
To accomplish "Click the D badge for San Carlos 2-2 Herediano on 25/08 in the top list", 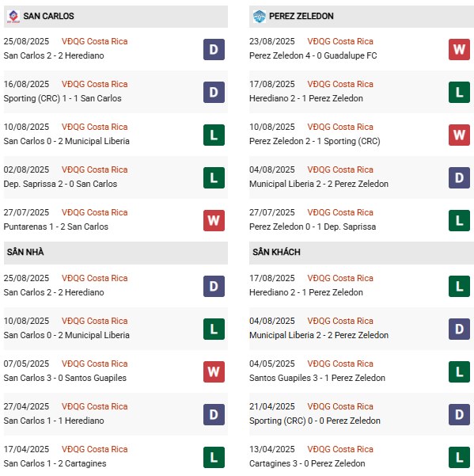I will [x=214, y=49].
